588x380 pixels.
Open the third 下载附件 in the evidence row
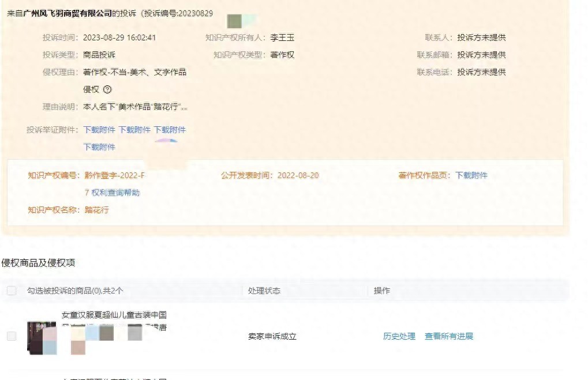[x=170, y=130]
